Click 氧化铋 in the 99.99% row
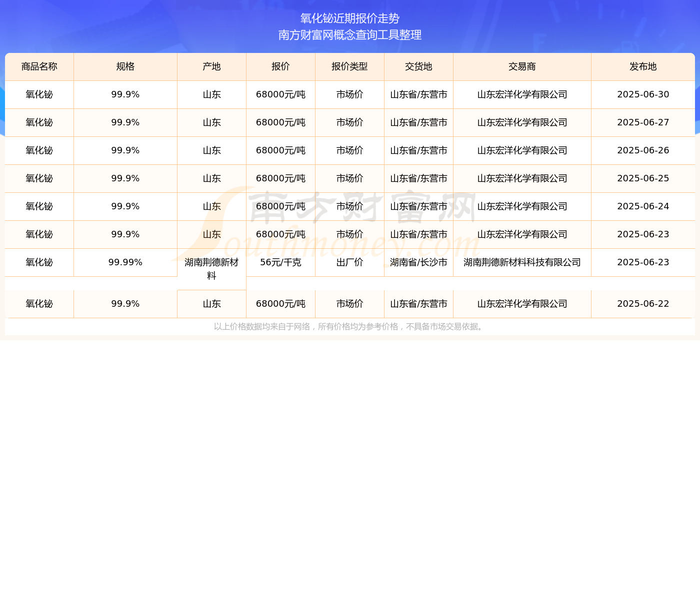Viewport: 700px width, 602px height. click(x=39, y=262)
